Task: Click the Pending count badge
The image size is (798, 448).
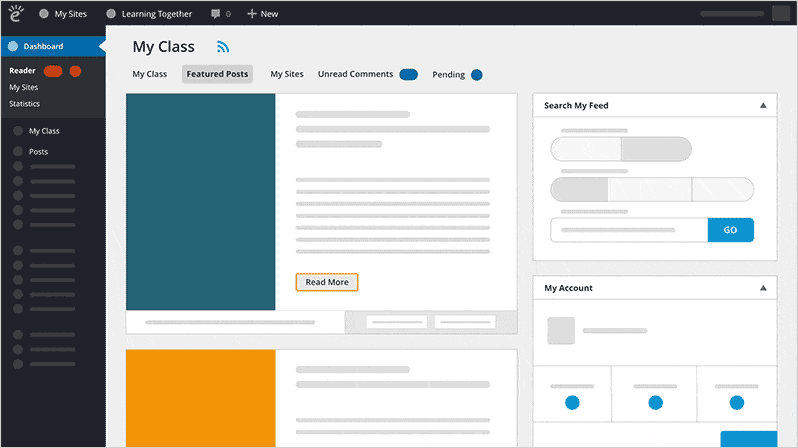Action: (x=477, y=75)
